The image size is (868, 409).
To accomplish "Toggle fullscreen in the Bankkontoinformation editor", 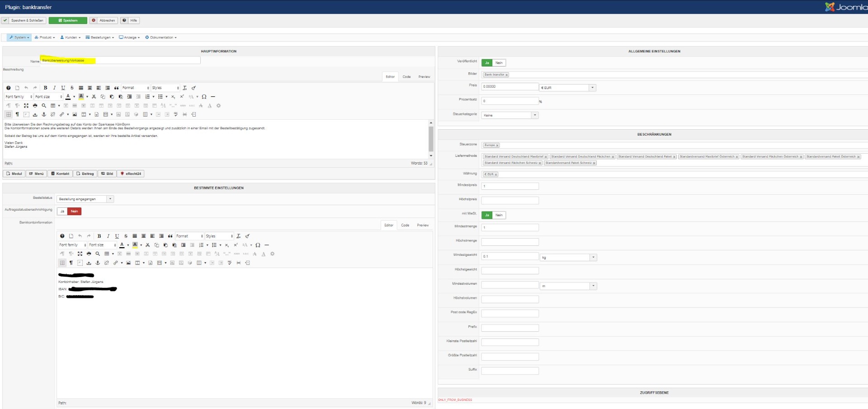I will point(80,254).
